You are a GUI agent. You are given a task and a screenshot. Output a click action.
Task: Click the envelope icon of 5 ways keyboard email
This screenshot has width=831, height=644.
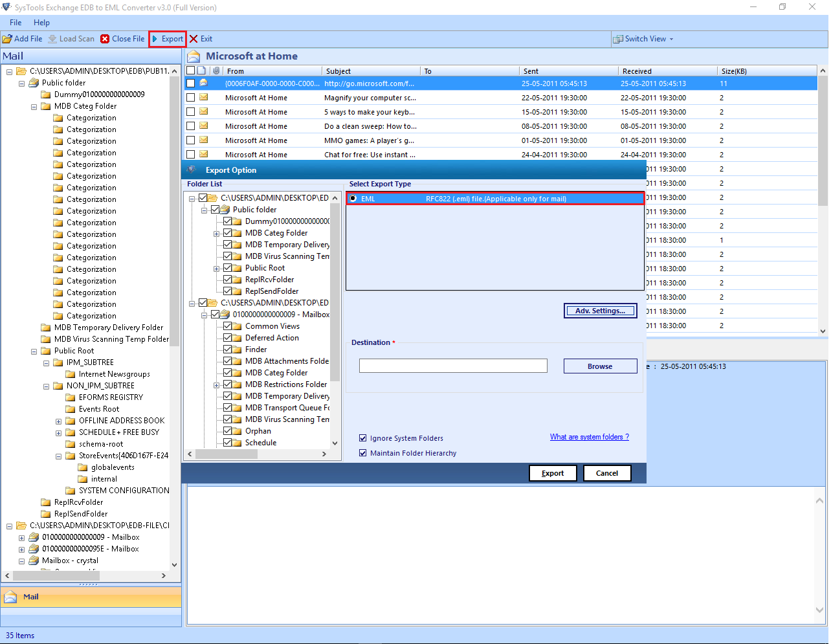tap(203, 111)
